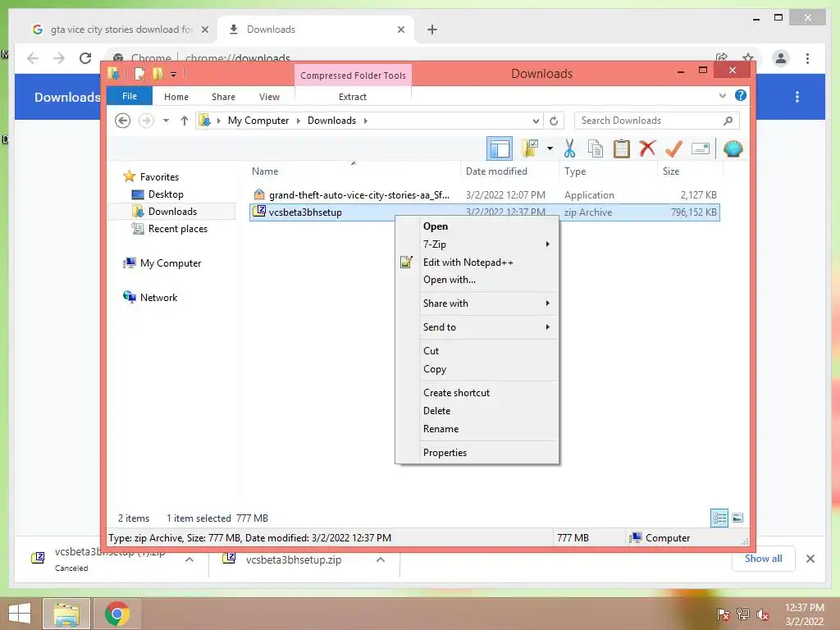Open canceled download item menu arrow
Screen dimensions: 840x630
[189, 559]
